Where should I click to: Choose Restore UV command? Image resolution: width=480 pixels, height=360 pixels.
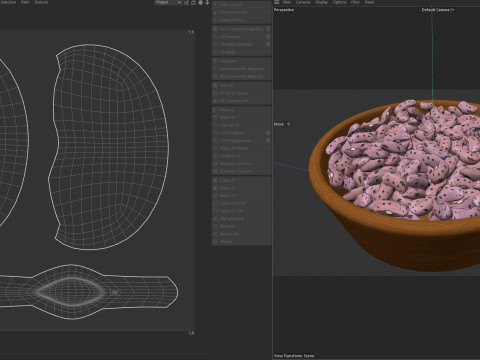pos(242,234)
